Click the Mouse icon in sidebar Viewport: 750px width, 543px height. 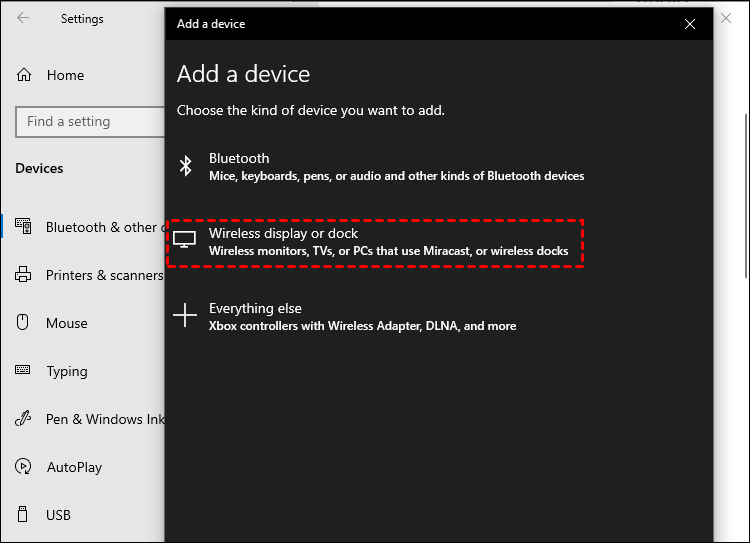24,323
